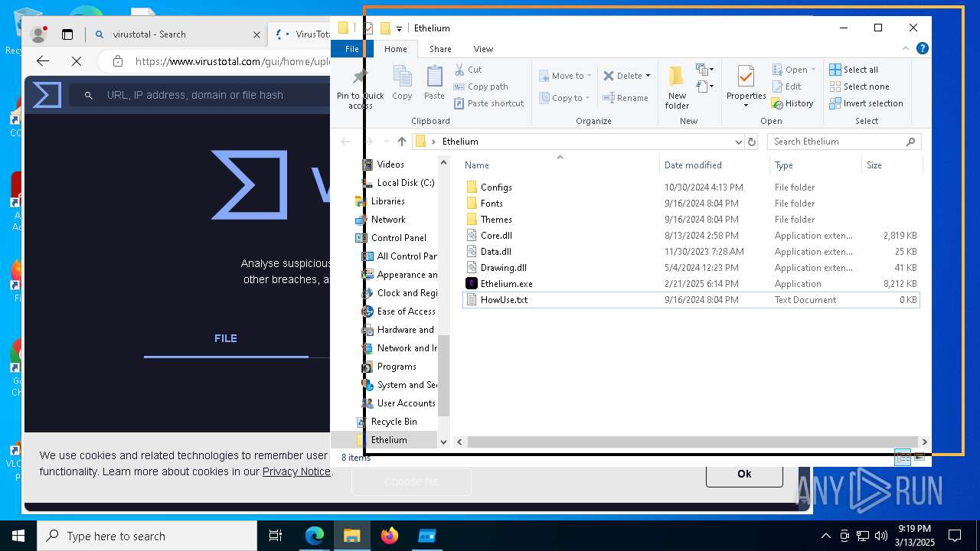Sort by Date modified column header
This screenshot has height=551, width=980.
tap(714, 165)
